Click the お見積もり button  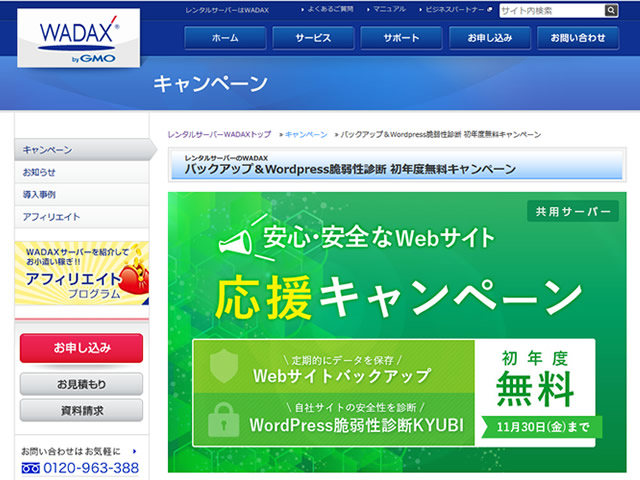pyautogui.click(x=81, y=384)
